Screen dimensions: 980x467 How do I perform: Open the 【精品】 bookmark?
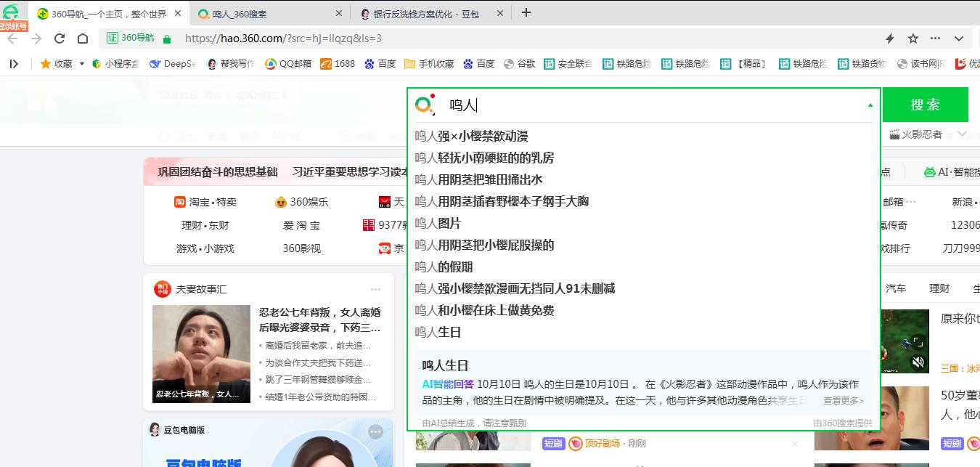point(744,64)
